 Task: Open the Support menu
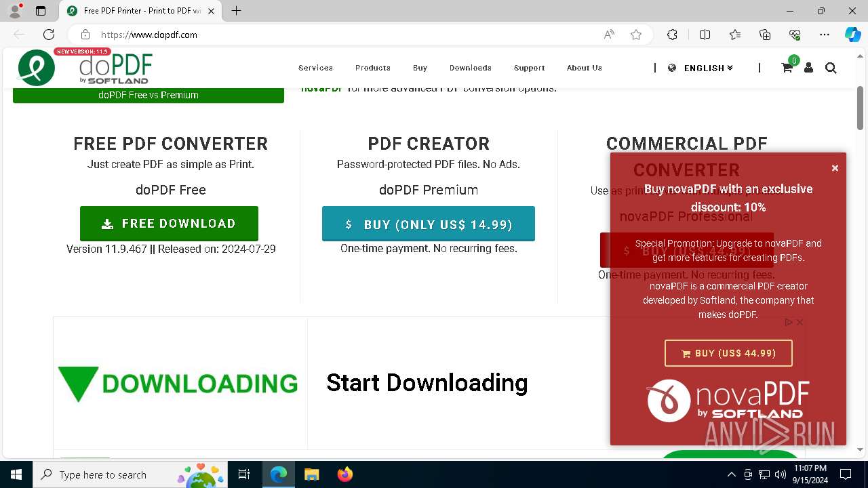529,68
